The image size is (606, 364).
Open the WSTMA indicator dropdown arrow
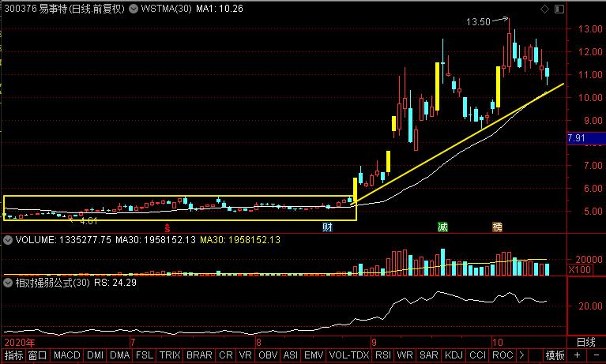pyautogui.click(x=134, y=9)
